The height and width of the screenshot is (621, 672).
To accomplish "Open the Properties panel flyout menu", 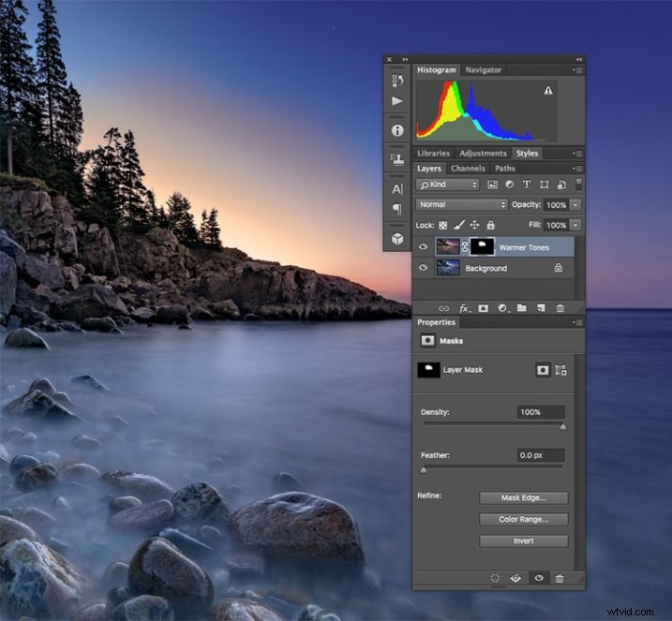I will pyautogui.click(x=577, y=322).
